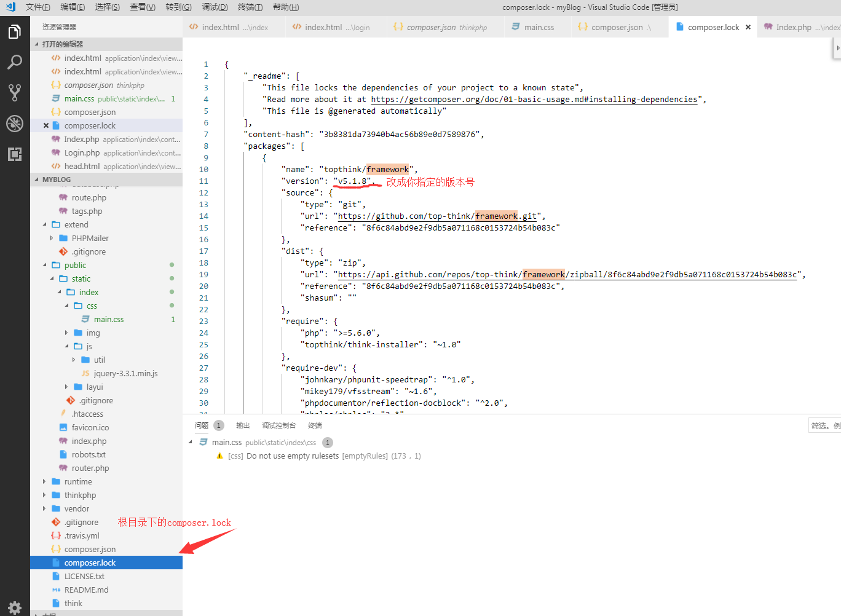Expand the img folder
The height and width of the screenshot is (616, 841).
[x=67, y=333]
